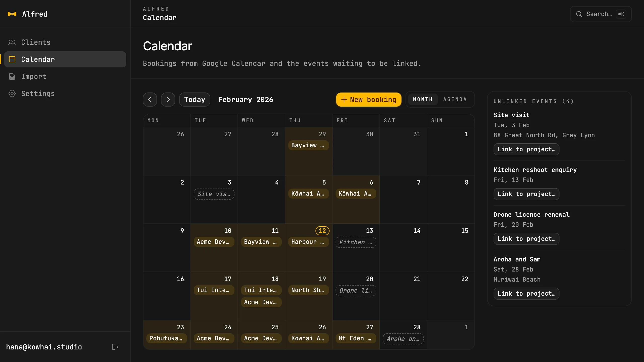Open unlinked Drone li event on Feb 20
This screenshot has width=644, height=362.
pos(356,291)
